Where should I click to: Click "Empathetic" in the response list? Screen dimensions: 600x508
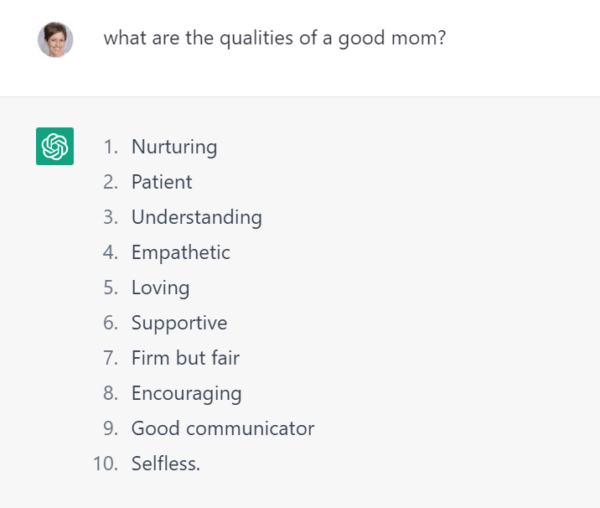180,252
